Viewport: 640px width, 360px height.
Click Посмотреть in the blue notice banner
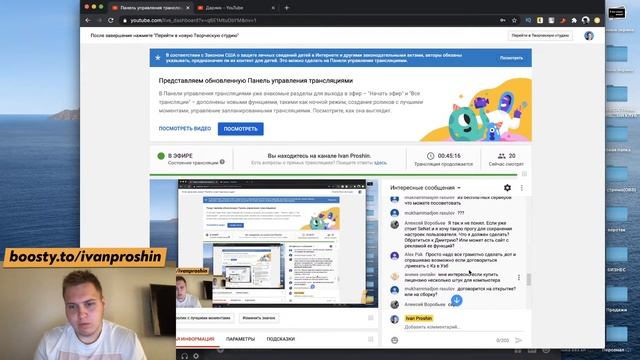[x=511, y=58]
